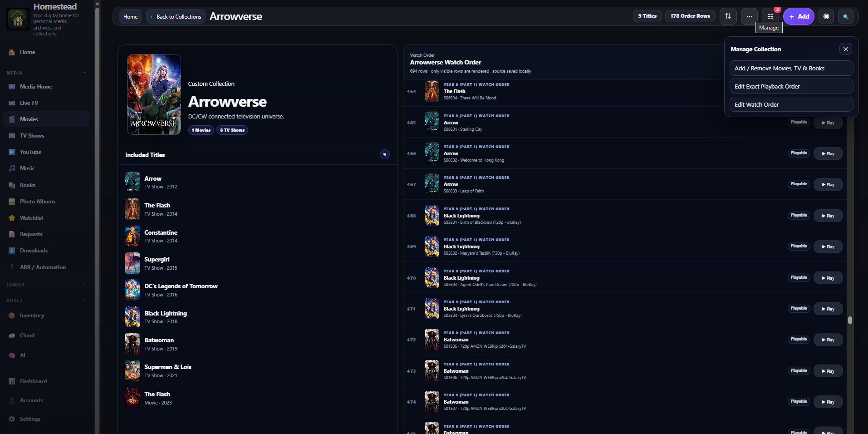Open The Flash Movie 2023
868x434 pixels.
[x=257, y=398]
